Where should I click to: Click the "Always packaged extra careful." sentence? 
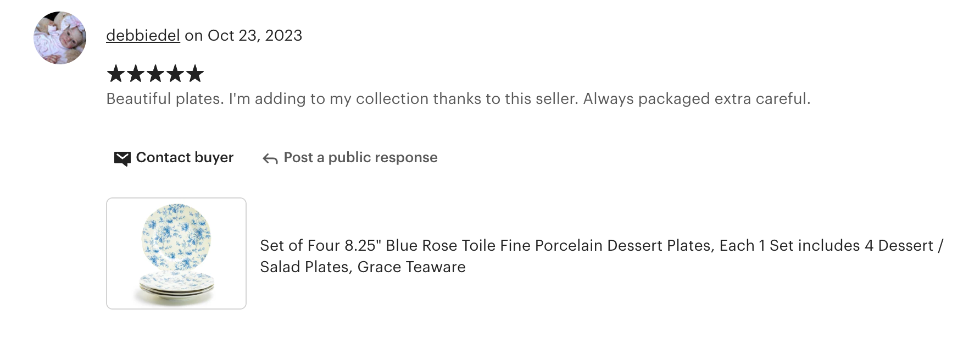coord(697,99)
